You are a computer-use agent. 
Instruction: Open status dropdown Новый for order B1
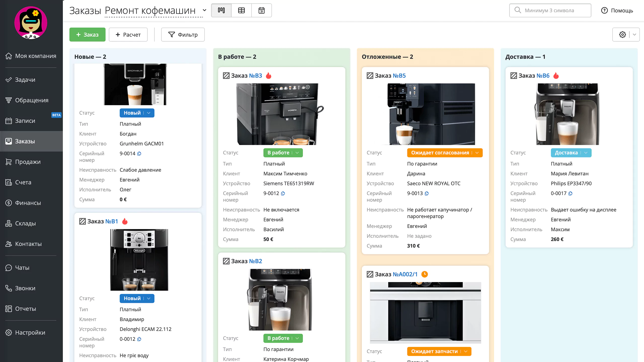point(137,298)
